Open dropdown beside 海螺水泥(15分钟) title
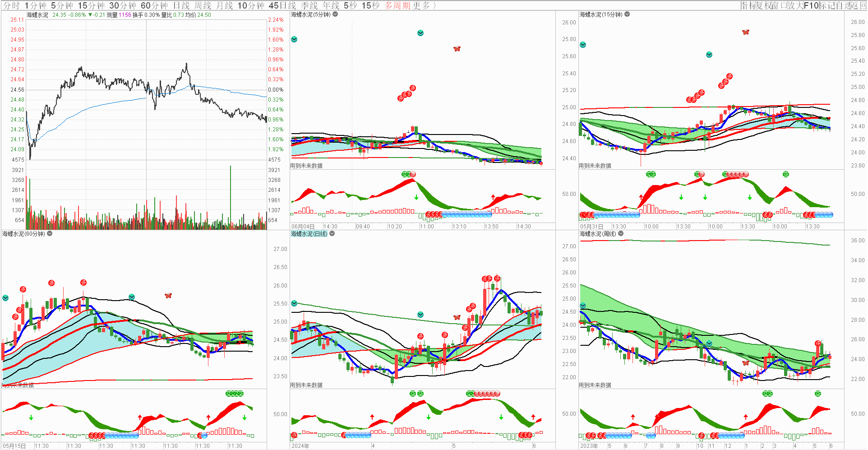 (627, 14)
